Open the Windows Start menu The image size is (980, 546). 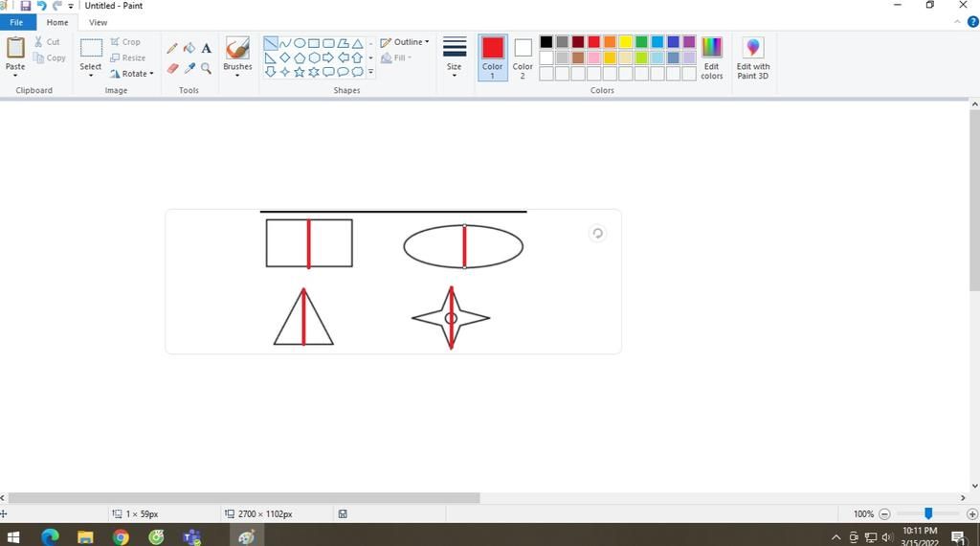click(13, 536)
